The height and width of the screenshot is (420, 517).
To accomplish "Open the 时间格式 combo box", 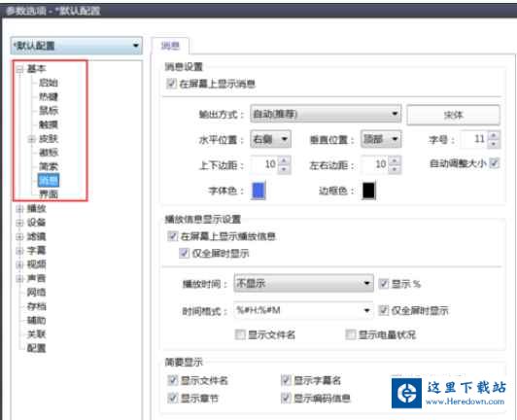I will point(303,310).
